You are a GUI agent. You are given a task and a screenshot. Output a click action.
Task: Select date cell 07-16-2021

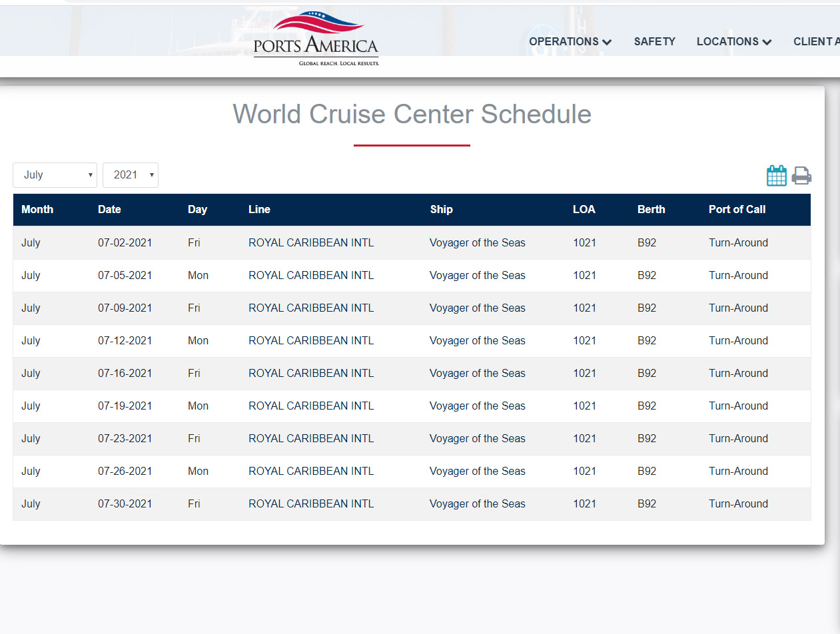coord(125,373)
